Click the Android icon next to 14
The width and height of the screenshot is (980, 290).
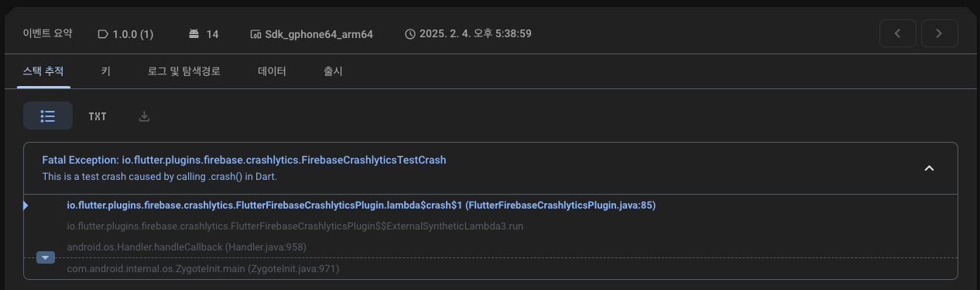pos(194,34)
